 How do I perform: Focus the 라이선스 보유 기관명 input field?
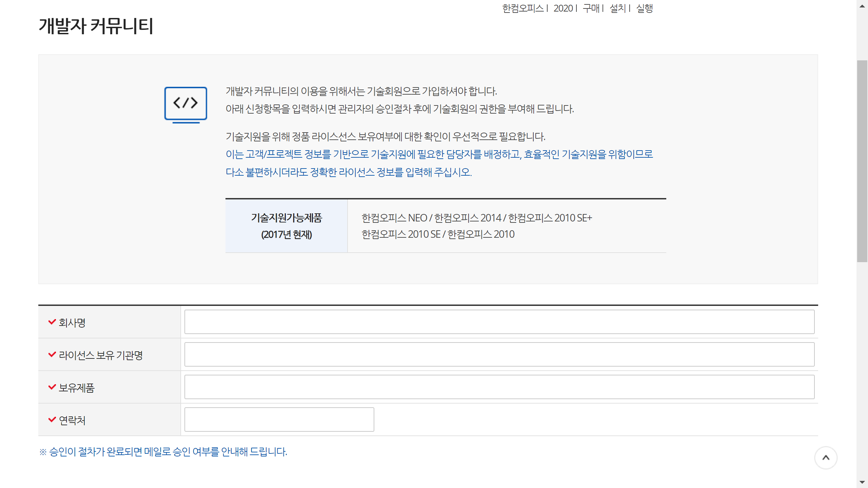(499, 354)
